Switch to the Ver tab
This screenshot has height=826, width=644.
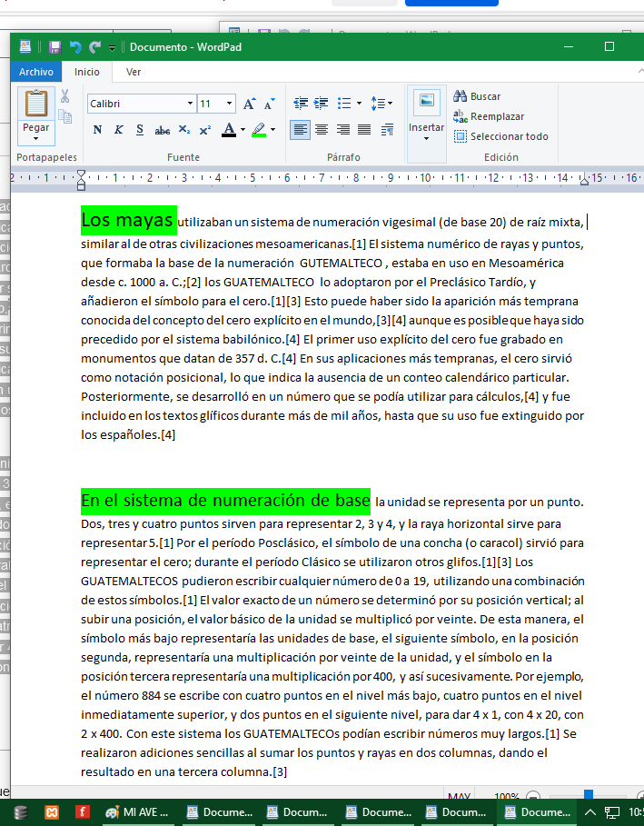[x=134, y=72]
